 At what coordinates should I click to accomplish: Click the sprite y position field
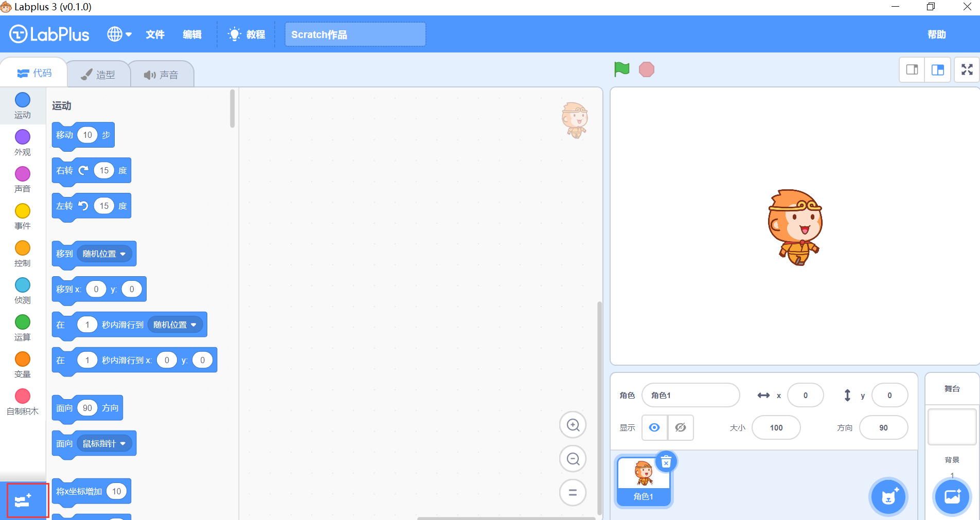pyautogui.click(x=889, y=395)
